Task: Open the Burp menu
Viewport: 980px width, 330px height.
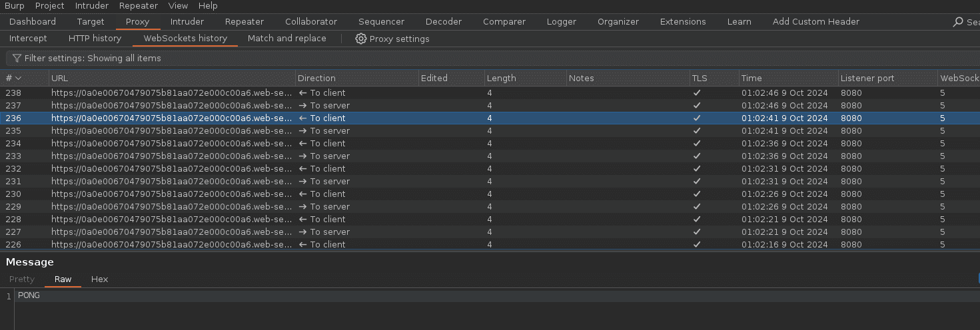Action: 15,5
